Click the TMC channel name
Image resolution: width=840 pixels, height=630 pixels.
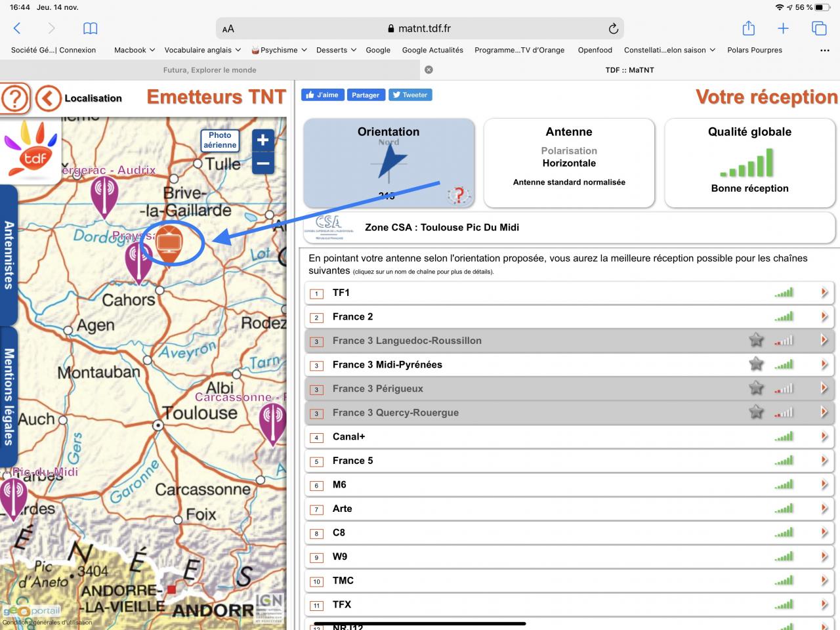pyautogui.click(x=343, y=581)
